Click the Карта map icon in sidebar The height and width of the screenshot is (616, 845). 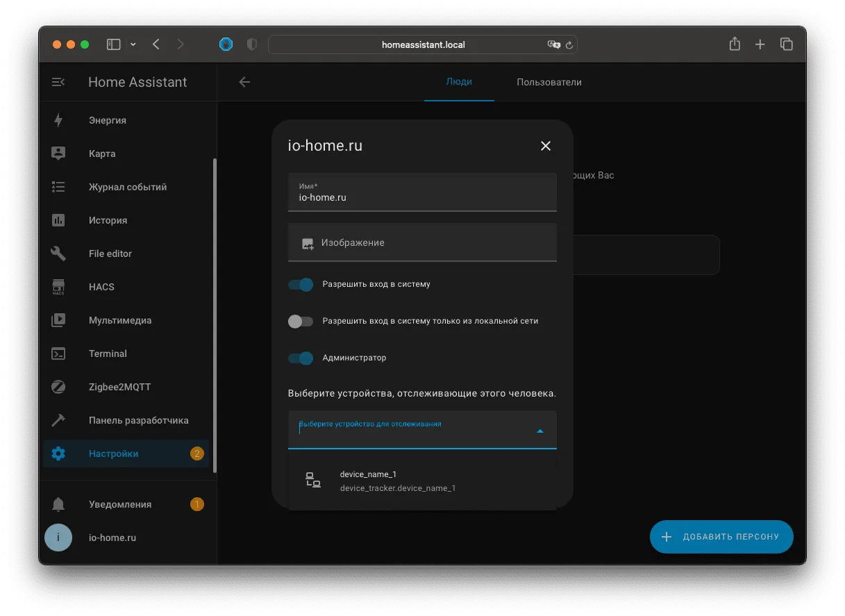coord(58,153)
